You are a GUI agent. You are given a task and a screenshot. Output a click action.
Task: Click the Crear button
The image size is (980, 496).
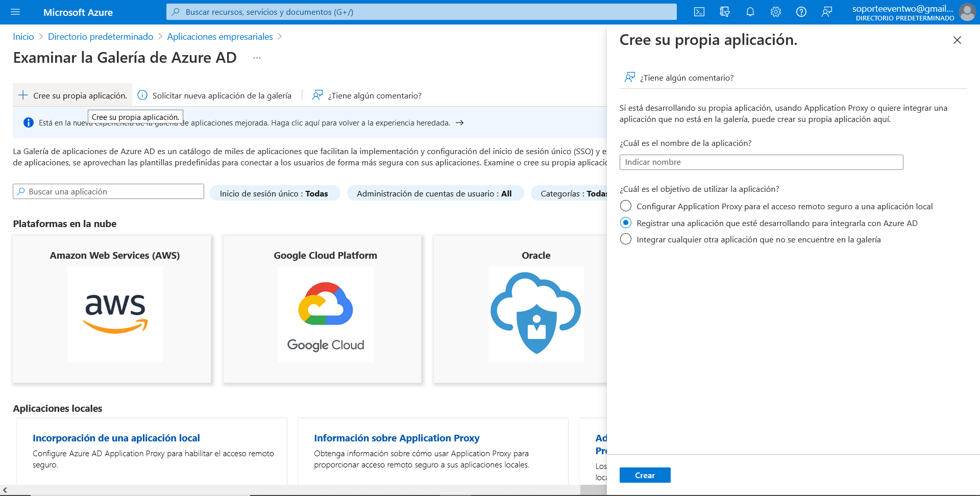(x=645, y=475)
